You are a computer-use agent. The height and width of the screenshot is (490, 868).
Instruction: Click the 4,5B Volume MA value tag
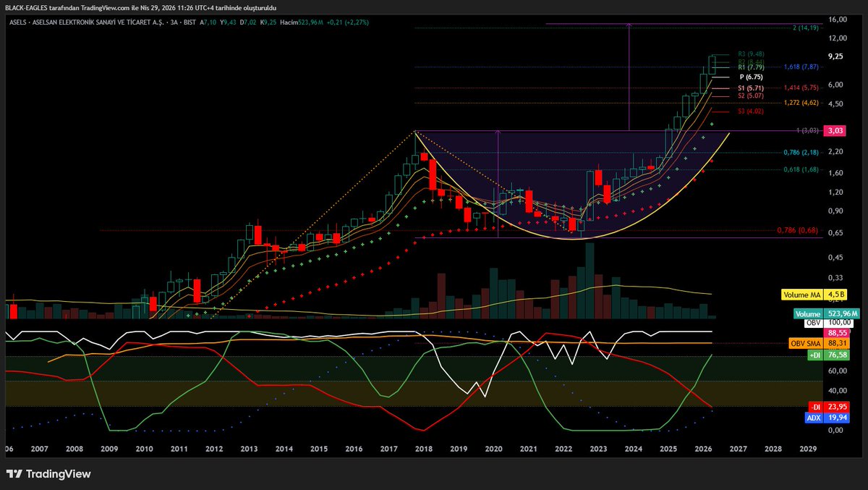click(835, 295)
